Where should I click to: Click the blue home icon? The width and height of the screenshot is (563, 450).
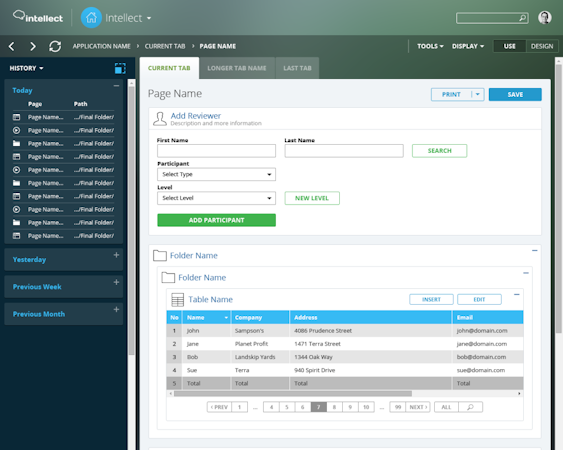click(x=91, y=18)
